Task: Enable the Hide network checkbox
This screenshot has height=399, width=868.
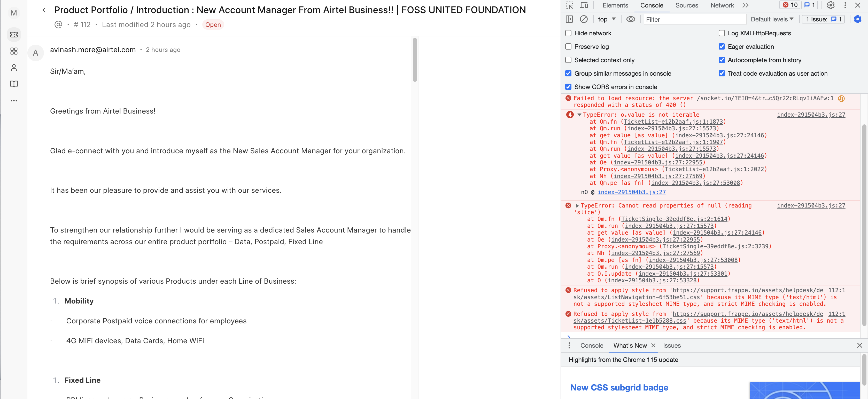Action: pyautogui.click(x=568, y=33)
